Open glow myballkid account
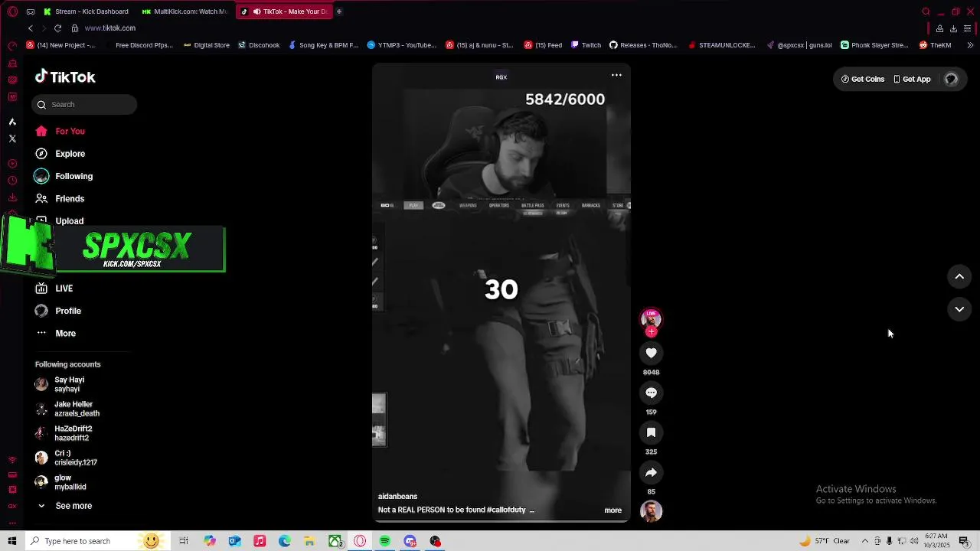This screenshot has height=551, width=980. (x=60, y=482)
